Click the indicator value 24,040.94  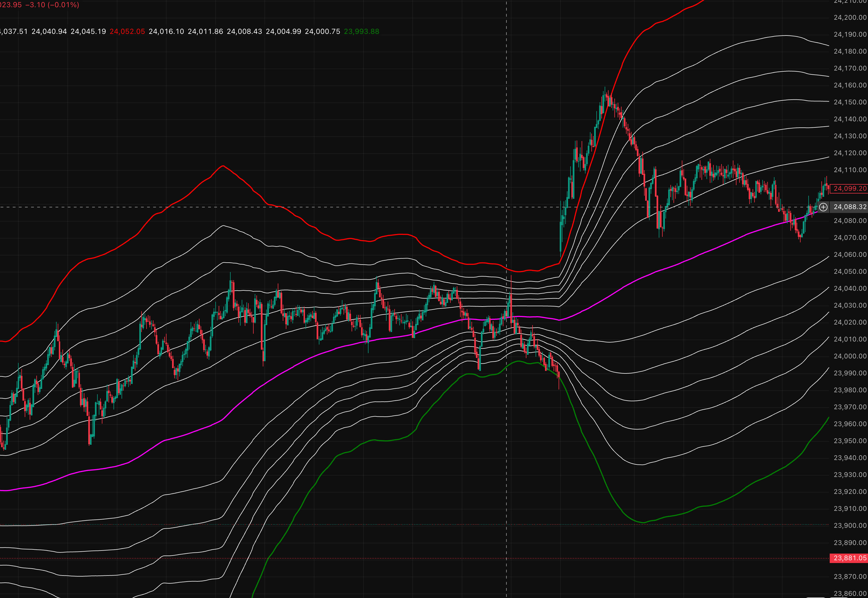[49, 31]
